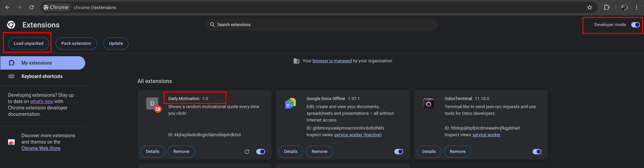Disable the Daily Motivation extension
The width and height of the screenshot is (644, 168).
(x=261, y=152)
